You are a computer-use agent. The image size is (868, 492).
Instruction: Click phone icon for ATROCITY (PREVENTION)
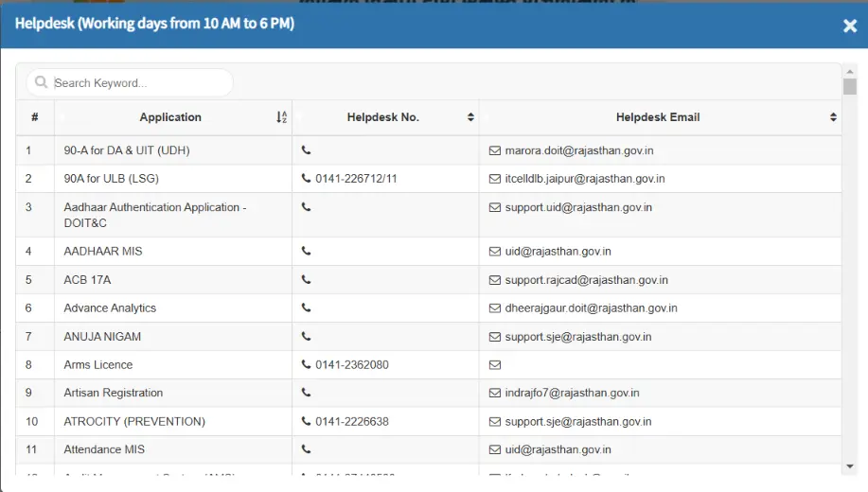[306, 422]
